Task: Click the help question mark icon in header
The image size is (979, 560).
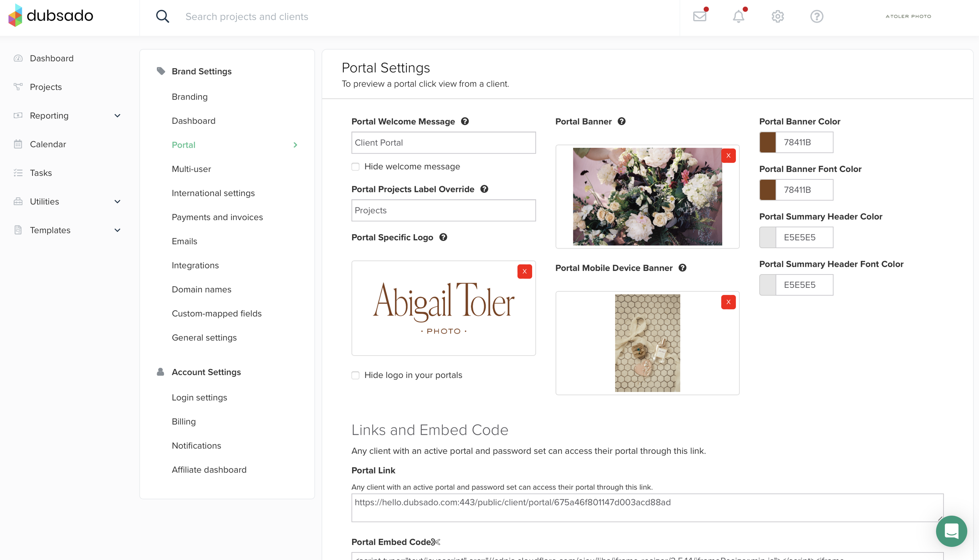Action: (x=816, y=16)
